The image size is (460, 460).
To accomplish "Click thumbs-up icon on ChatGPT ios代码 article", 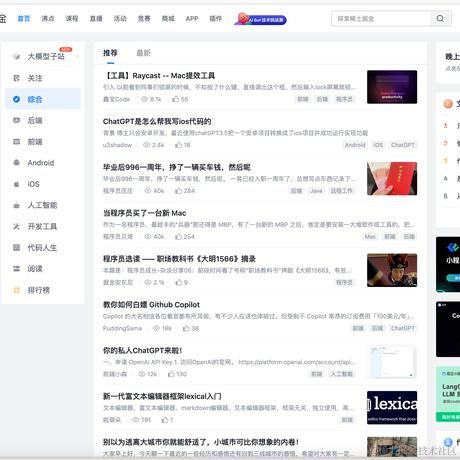I will [178, 145].
